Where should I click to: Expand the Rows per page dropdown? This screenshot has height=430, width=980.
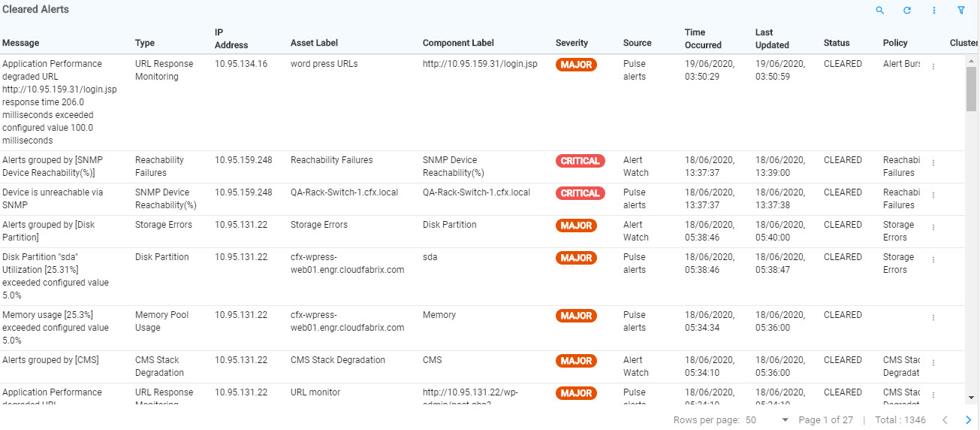[786, 420]
